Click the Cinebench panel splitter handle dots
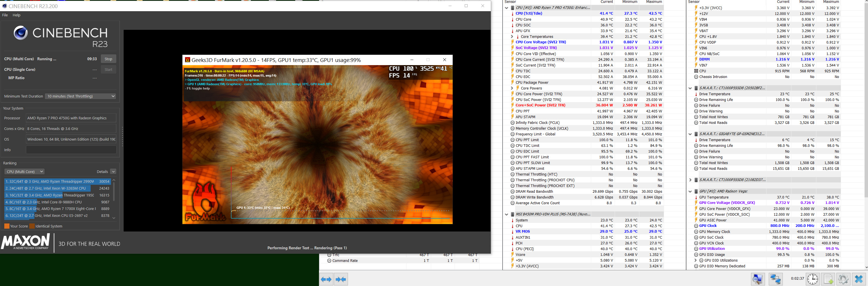Screen dimensions: 868x286 pos(122,137)
